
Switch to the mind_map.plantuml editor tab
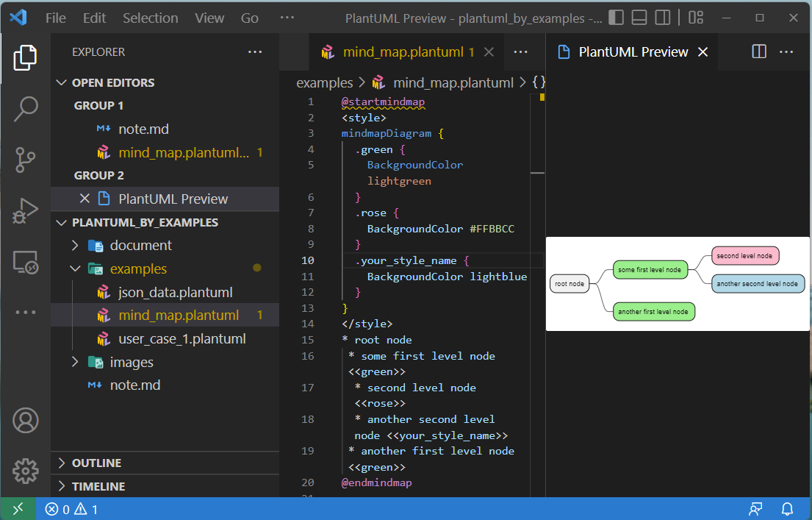click(x=406, y=51)
